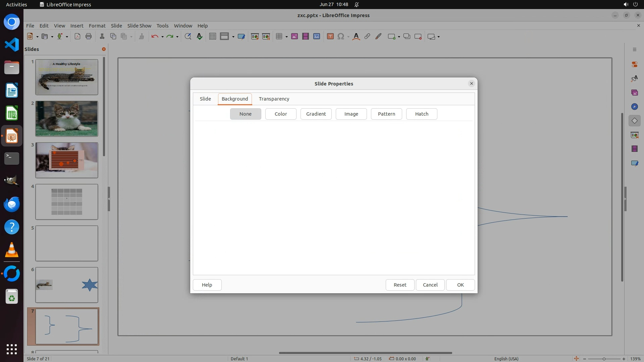Open the sidebar Properties panel icon
The height and width of the screenshot is (362, 644).
pyautogui.click(x=634, y=64)
